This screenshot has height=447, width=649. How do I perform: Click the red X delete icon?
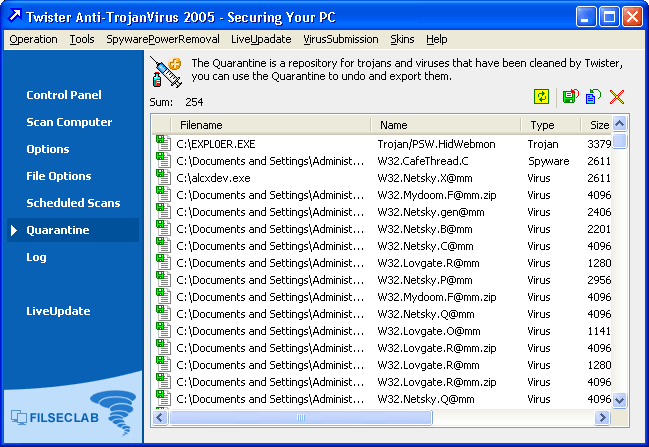tap(617, 97)
